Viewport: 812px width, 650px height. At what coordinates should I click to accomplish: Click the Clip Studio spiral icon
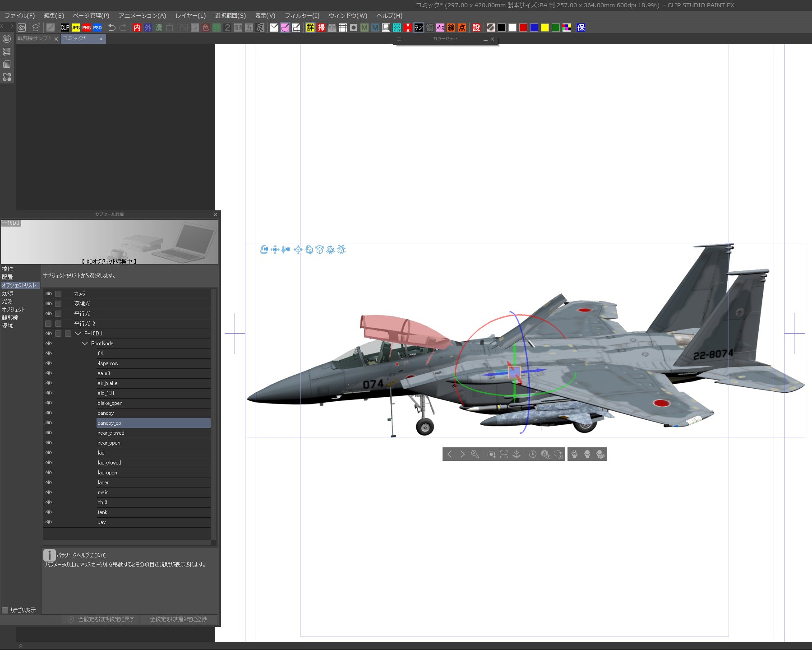click(21, 28)
